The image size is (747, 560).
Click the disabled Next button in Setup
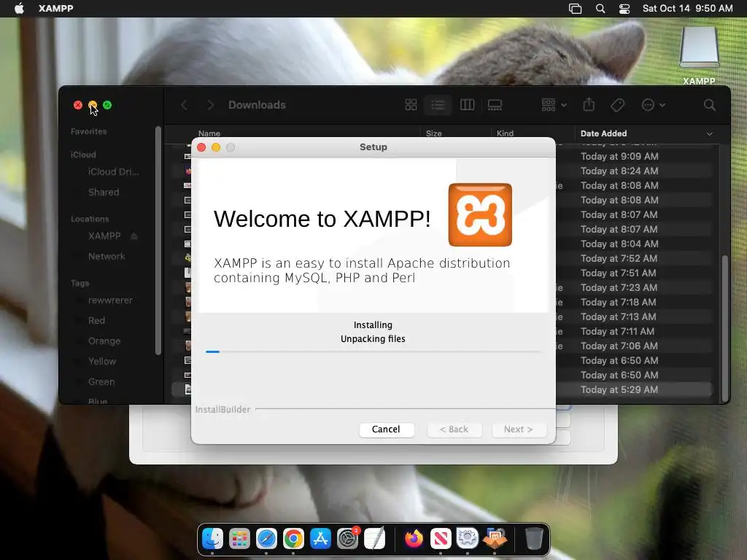(519, 429)
